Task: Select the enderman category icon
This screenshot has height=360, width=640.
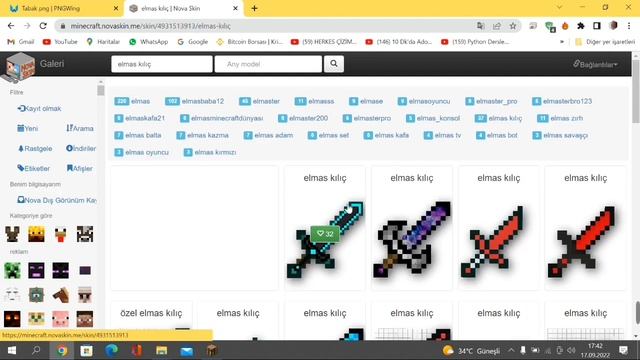Action: [x=60, y=271]
